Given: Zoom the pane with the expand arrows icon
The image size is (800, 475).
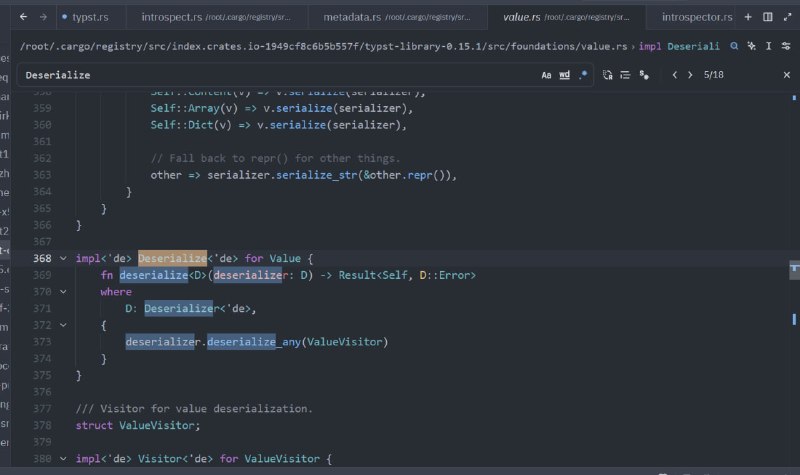Looking at the screenshot, I should click(787, 17).
